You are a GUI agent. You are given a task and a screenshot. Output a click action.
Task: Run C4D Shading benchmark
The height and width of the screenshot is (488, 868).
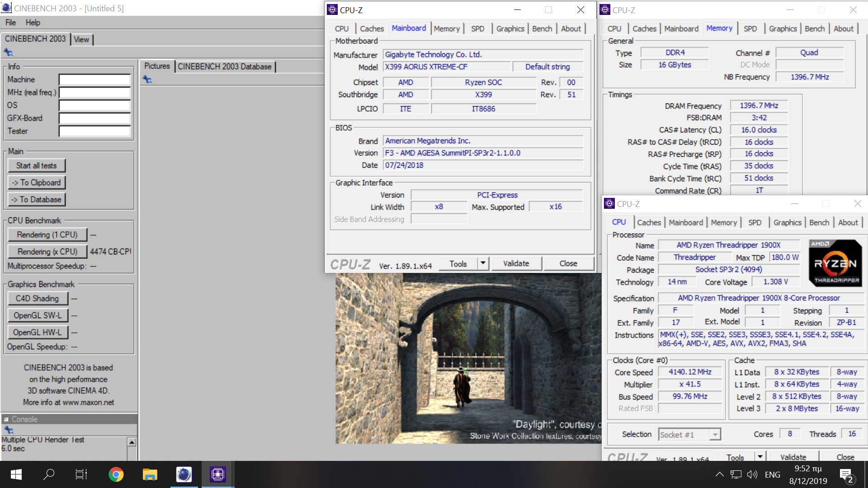[38, 298]
